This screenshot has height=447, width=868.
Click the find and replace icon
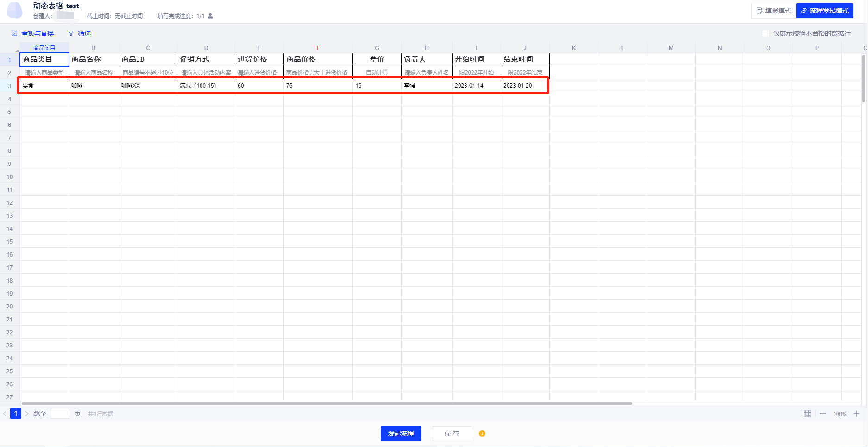pyautogui.click(x=14, y=33)
